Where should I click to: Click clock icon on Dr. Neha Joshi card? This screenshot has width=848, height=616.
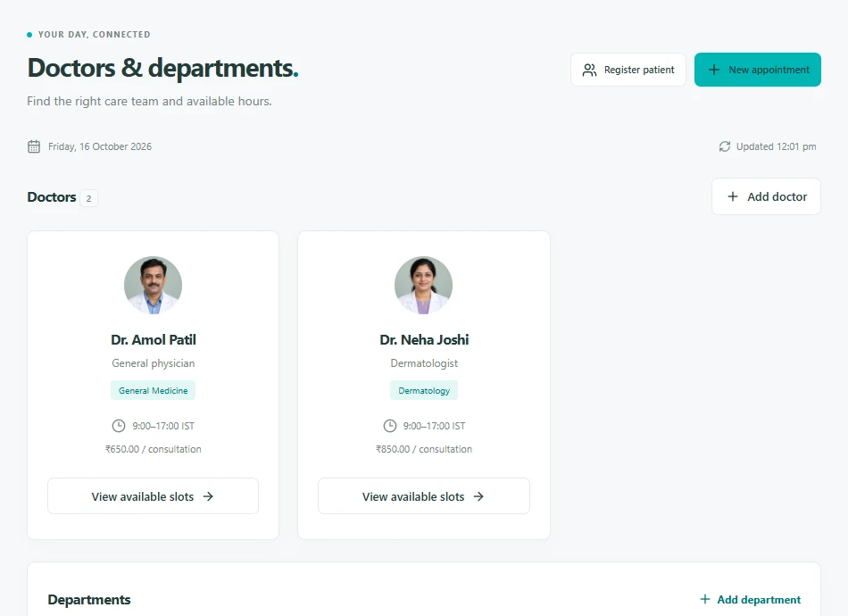pos(389,426)
